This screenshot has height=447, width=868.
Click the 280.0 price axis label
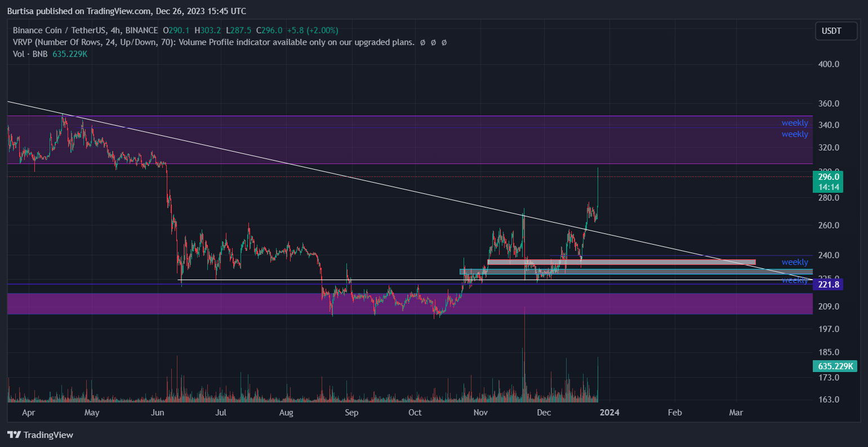click(x=829, y=198)
